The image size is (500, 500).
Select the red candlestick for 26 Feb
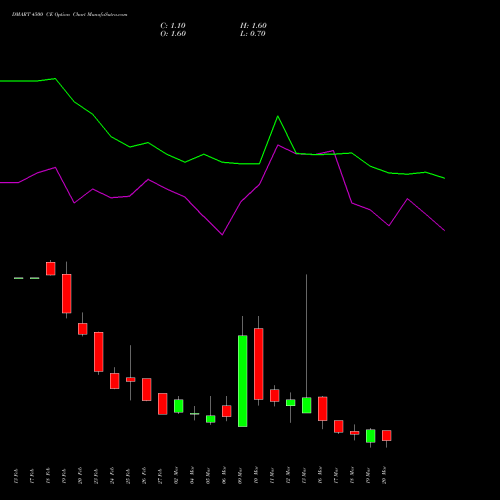coord(147,389)
